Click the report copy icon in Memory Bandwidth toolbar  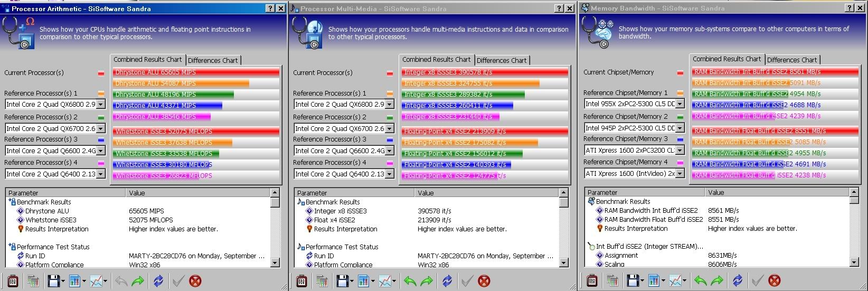612,281
